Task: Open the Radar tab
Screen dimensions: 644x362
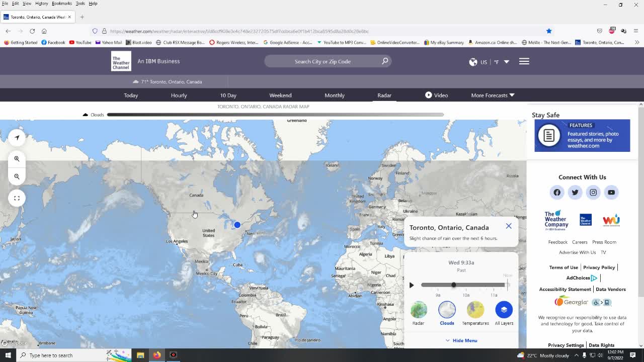Action: coord(384,95)
